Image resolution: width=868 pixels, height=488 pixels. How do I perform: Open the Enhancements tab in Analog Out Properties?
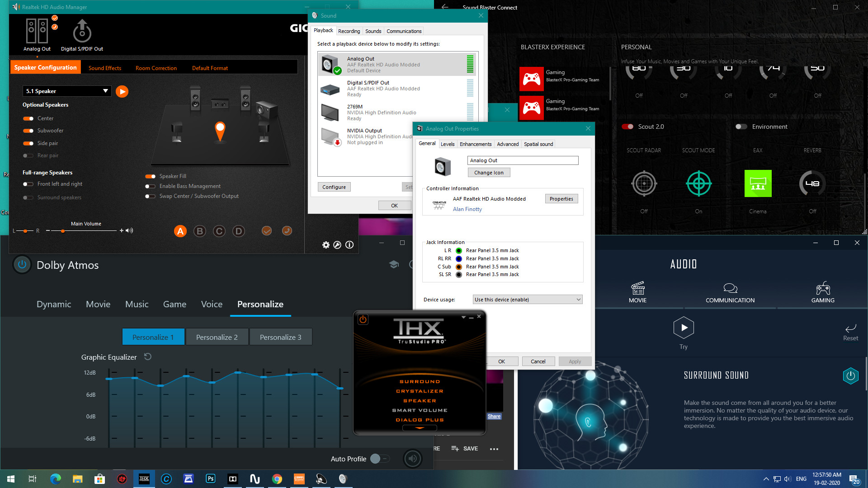coord(476,144)
